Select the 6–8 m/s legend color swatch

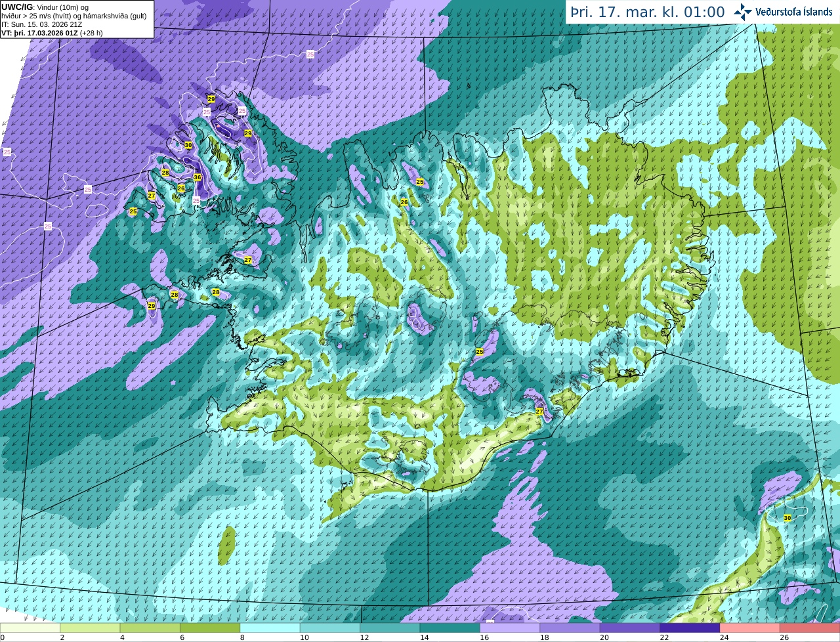[x=210, y=628]
